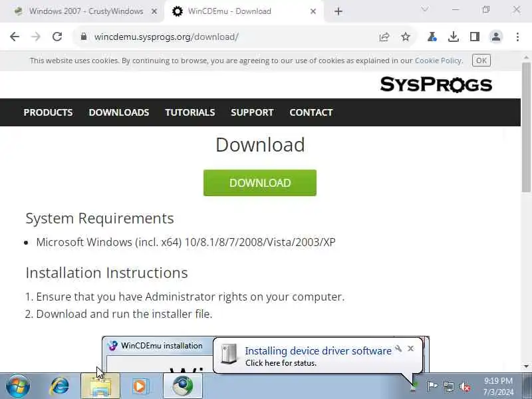Click the scrollbar down arrow

pos(526,366)
